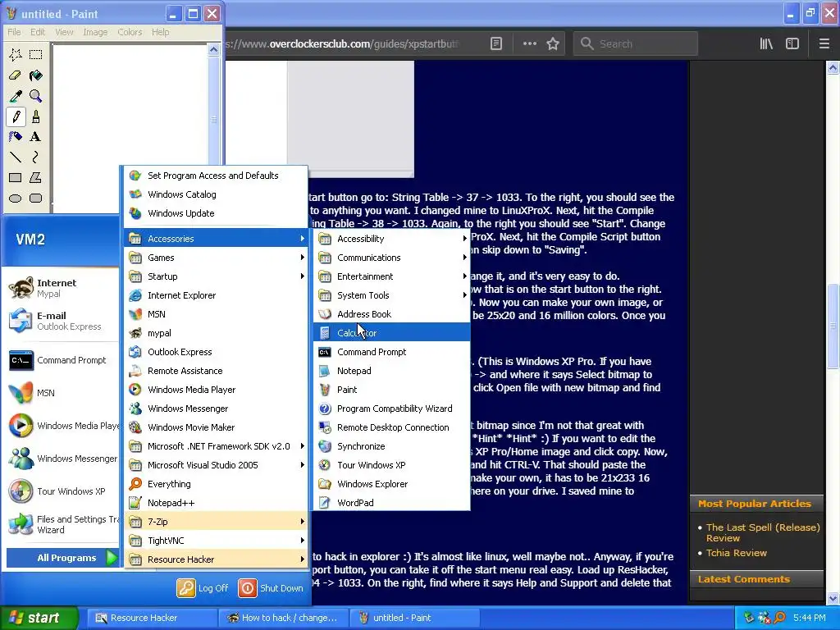Image resolution: width=840 pixels, height=630 pixels.
Task: Open E-mail Outlook Express pinned item
Action: pyautogui.click(x=61, y=321)
